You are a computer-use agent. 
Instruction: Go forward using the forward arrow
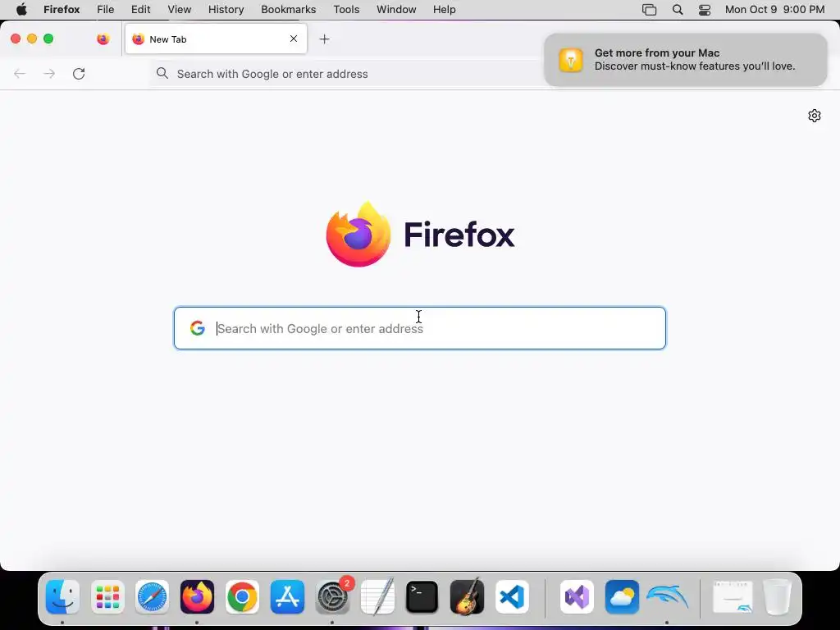pyautogui.click(x=49, y=73)
